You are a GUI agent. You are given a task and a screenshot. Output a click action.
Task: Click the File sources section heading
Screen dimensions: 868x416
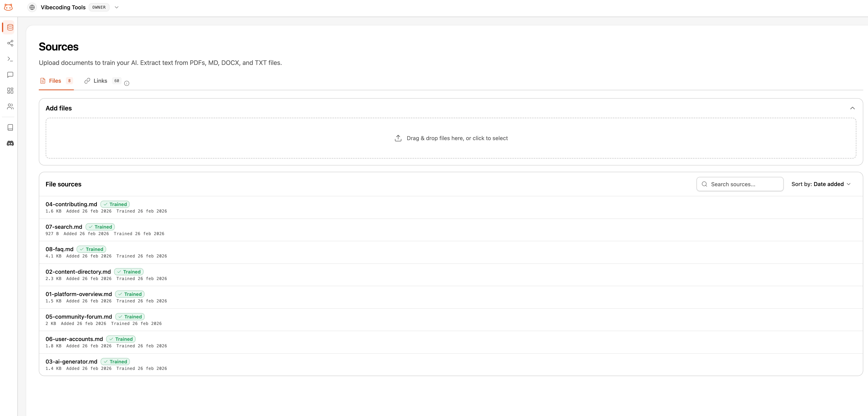(x=63, y=184)
